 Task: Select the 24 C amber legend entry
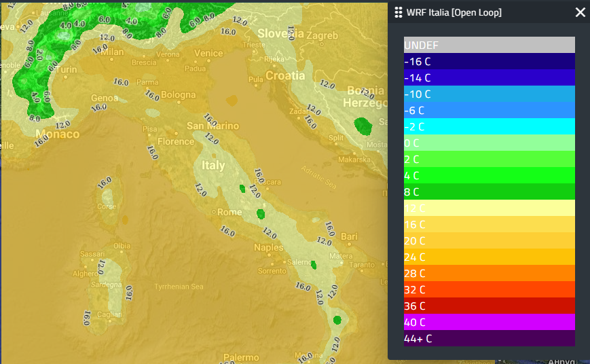click(489, 257)
